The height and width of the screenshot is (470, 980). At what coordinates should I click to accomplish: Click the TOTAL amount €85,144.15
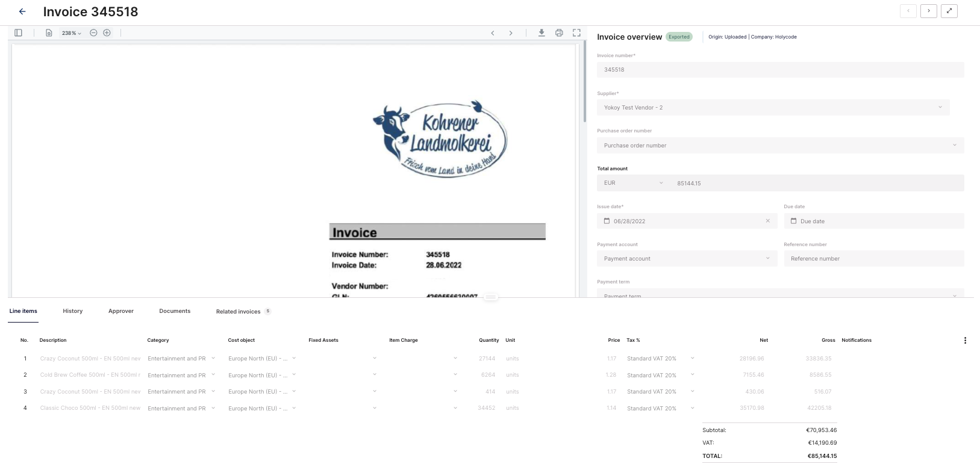coord(822,456)
